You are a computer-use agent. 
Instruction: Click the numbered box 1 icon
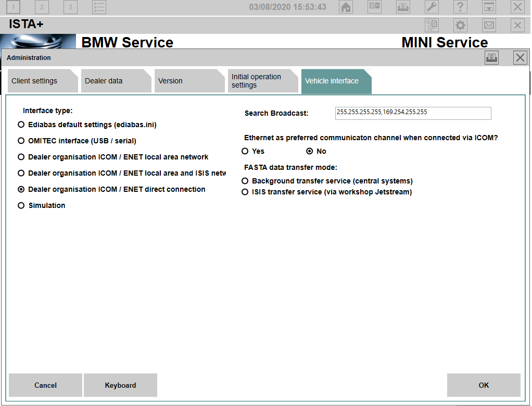(13, 7)
